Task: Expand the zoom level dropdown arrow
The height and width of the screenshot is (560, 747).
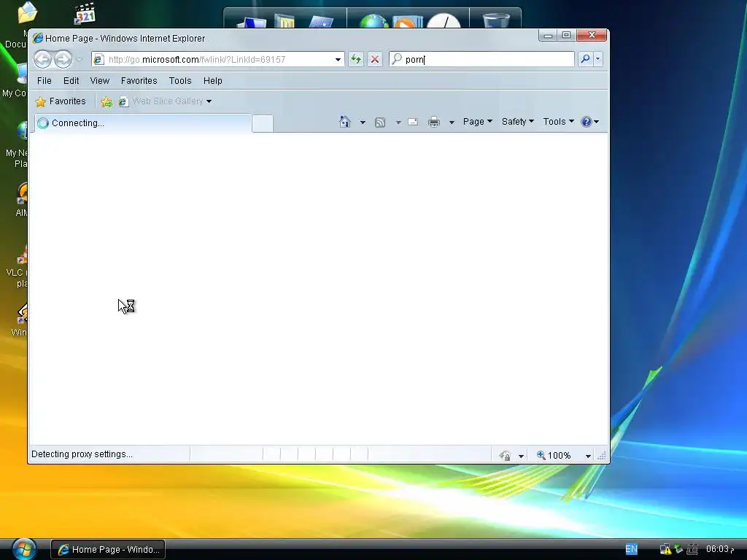Action: click(x=588, y=456)
